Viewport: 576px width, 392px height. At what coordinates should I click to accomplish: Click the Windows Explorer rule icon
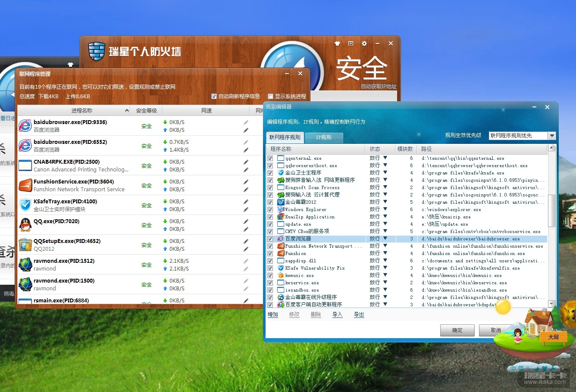tap(281, 209)
